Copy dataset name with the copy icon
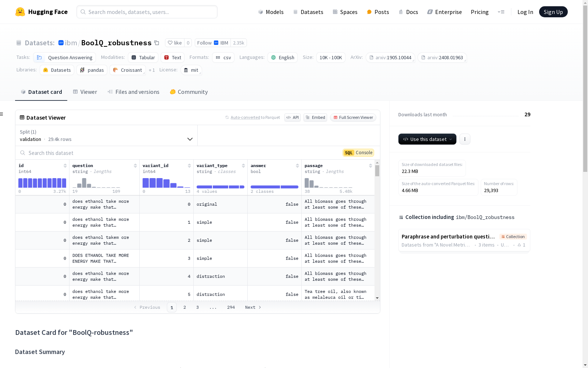The height and width of the screenshot is (368, 588). pos(157,43)
